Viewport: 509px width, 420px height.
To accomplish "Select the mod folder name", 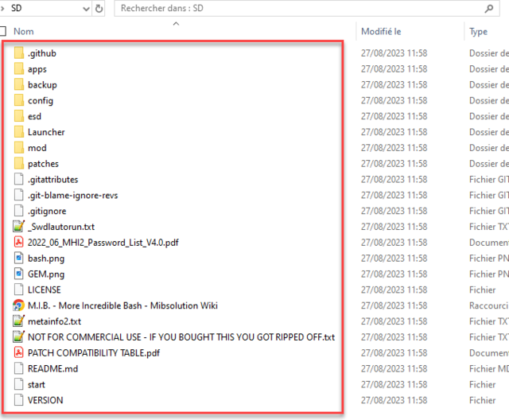I will click(x=37, y=148).
